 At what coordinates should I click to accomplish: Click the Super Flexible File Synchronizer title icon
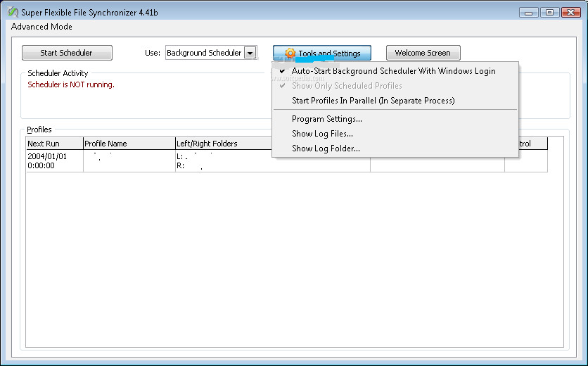pyautogui.click(x=13, y=12)
